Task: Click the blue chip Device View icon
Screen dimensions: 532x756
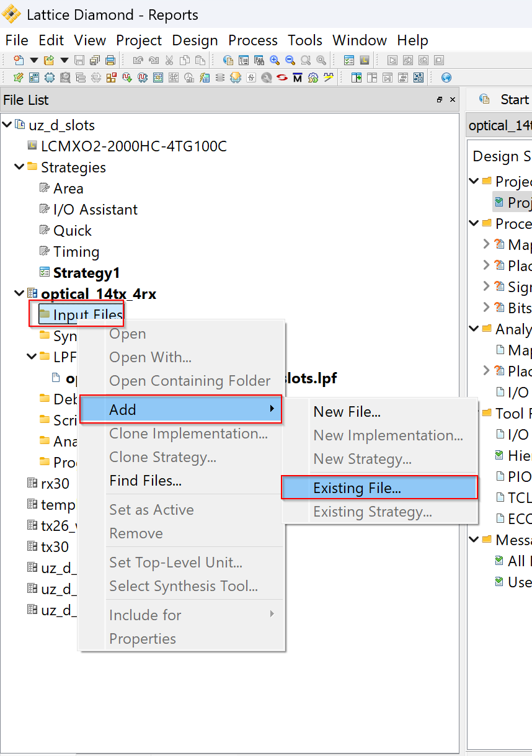Action: pos(49,78)
